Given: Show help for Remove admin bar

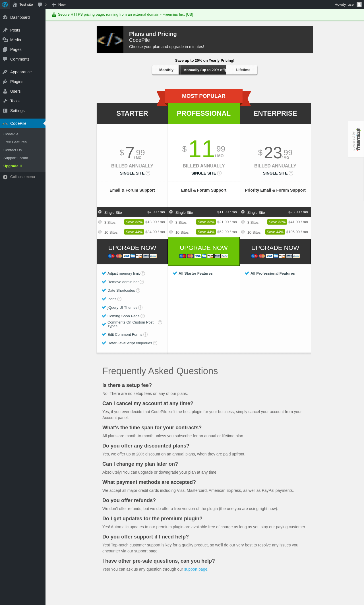Looking at the screenshot, I should (142, 282).
